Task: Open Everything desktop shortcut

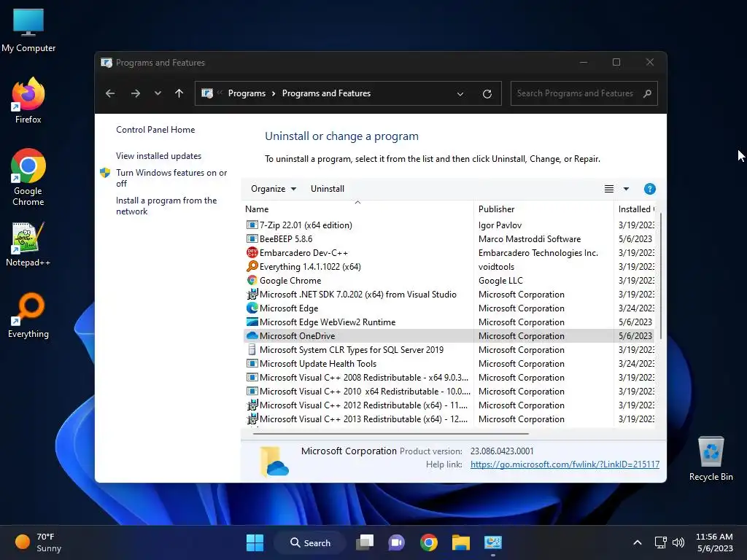Action: click(x=28, y=315)
